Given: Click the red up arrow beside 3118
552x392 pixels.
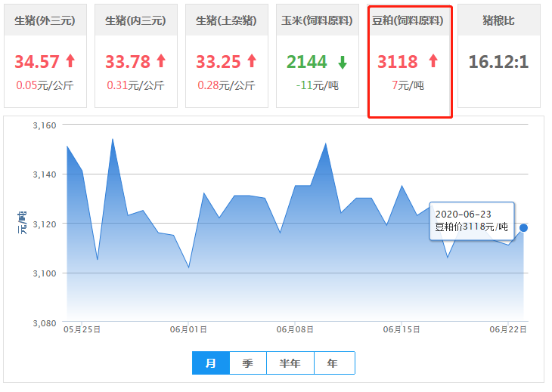Looking at the screenshot, I should point(433,61).
